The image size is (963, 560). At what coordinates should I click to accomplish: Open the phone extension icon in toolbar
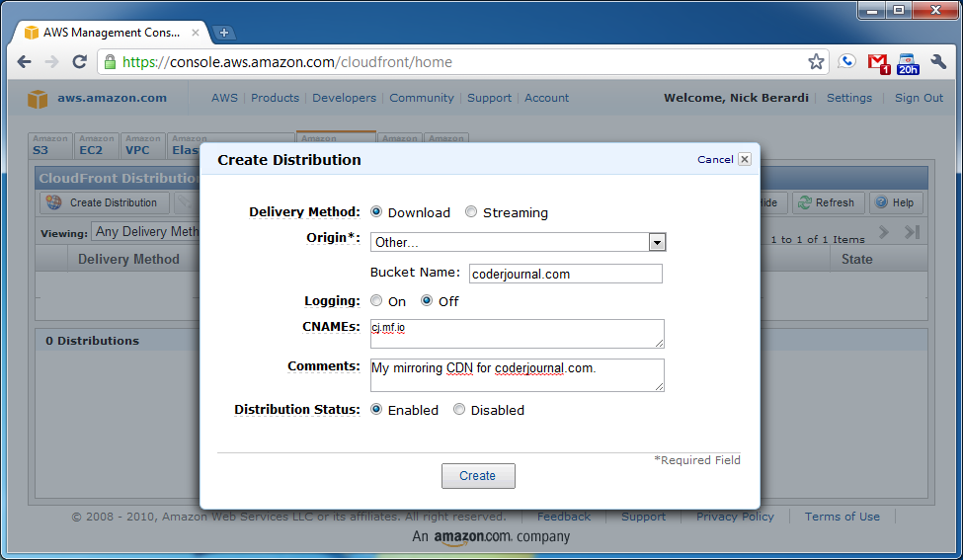[846, 62]
